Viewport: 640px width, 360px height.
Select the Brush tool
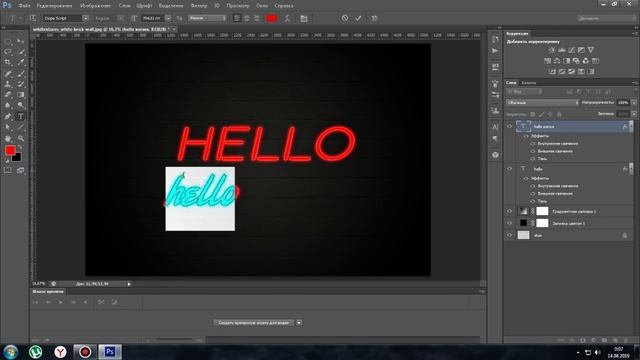click(x=20, y=73)
